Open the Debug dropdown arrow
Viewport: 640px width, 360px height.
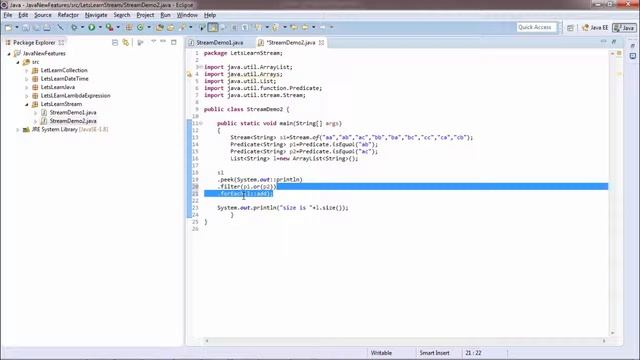click(x=82, y=27)
